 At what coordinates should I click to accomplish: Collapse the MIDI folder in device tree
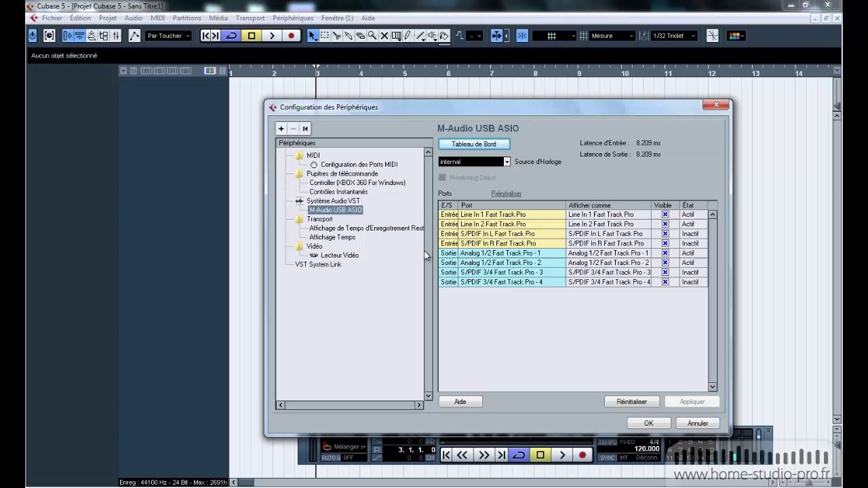coord(299,156)
